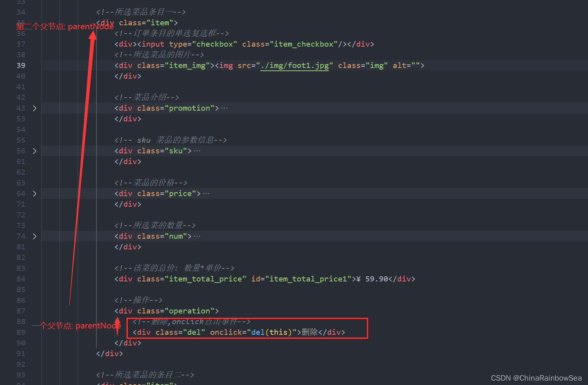Click line number 39 in gutter

pos(21,66)
